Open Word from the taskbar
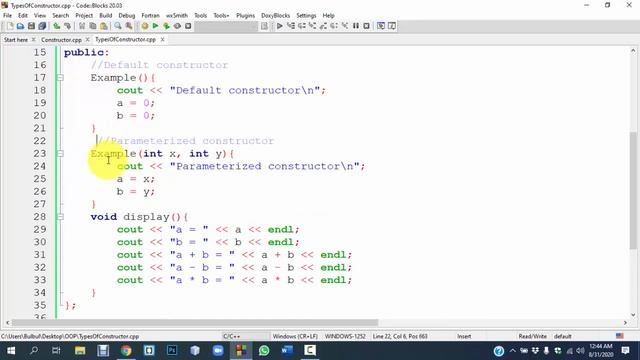 click(x=287, y=351)
